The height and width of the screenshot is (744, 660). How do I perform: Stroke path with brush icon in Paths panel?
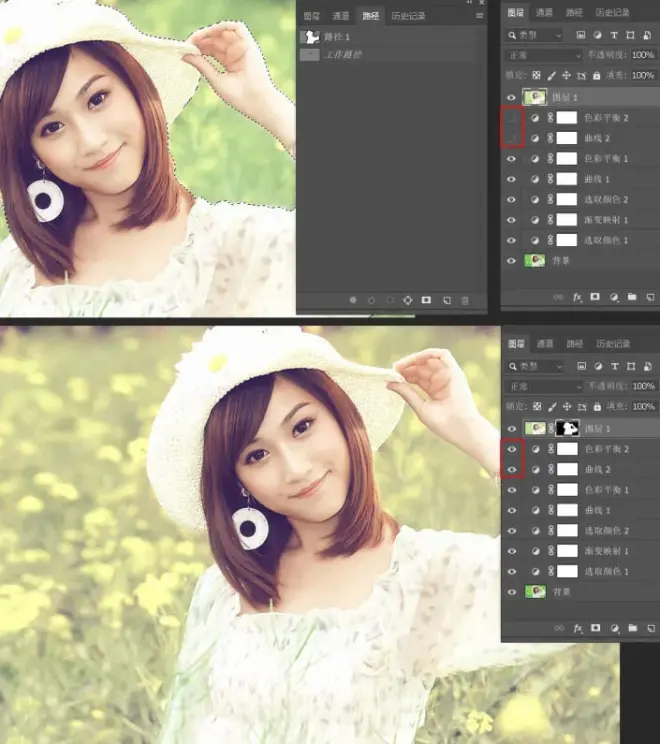371,300
